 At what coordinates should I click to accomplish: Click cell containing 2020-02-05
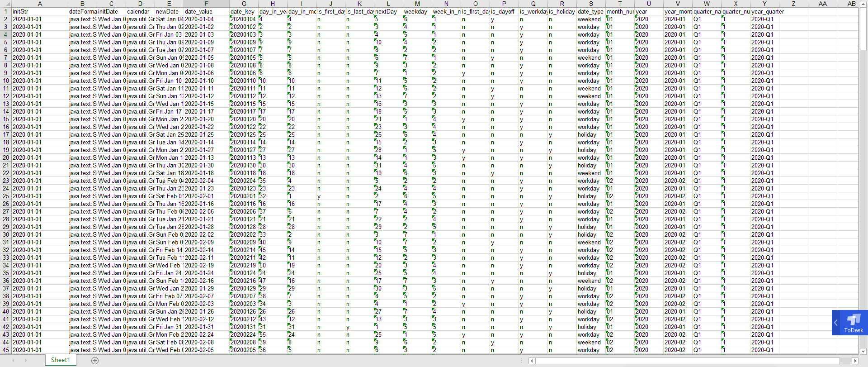point(206,350)
